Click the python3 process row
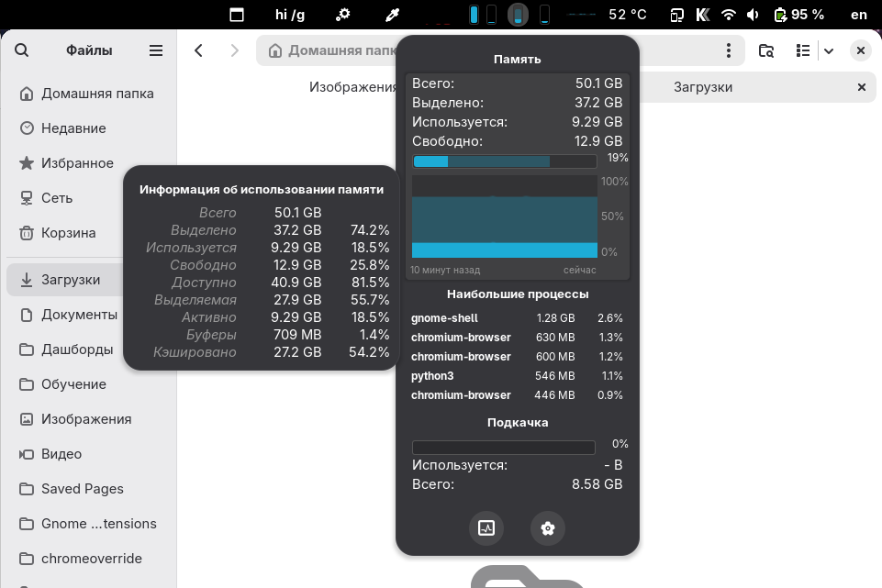This screenshot has height=588, width=882. coord(517,376)
